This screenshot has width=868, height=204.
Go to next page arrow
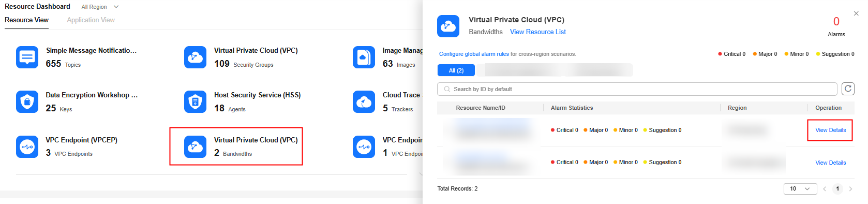(x=850, y=189)
